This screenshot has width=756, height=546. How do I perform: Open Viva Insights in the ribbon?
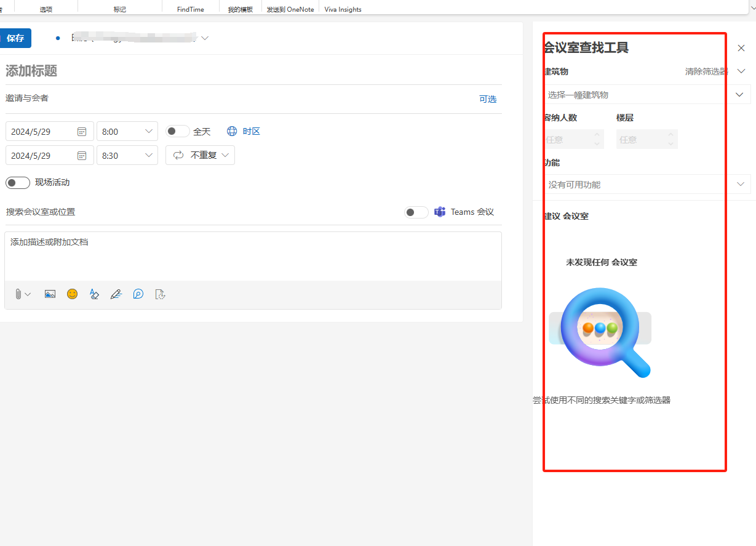point(343,9)
